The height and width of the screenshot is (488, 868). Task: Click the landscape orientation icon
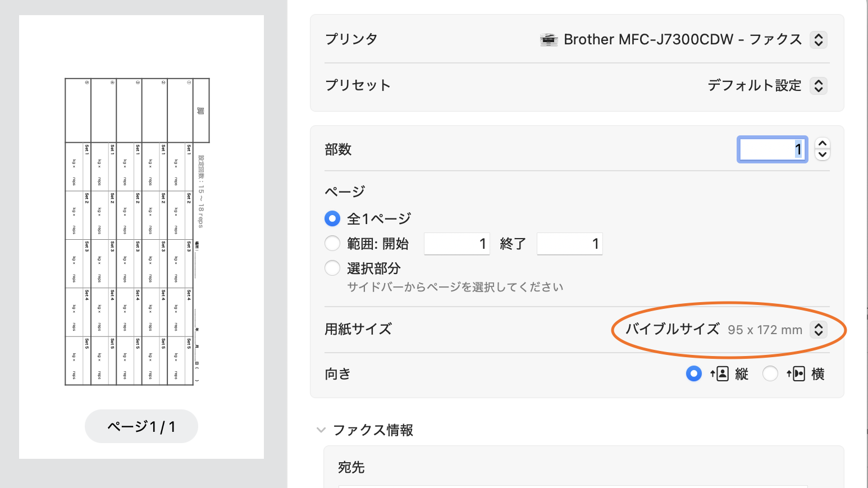[x=796, y=374]
